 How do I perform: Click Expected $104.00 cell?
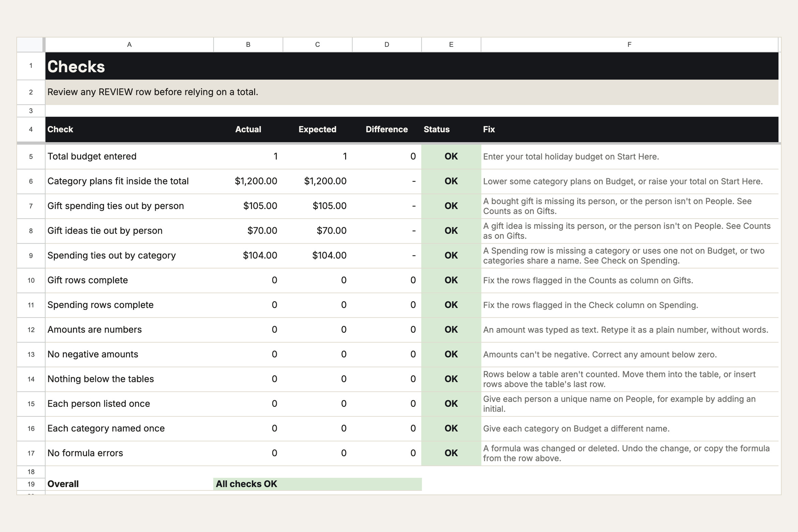coord(317,255)
